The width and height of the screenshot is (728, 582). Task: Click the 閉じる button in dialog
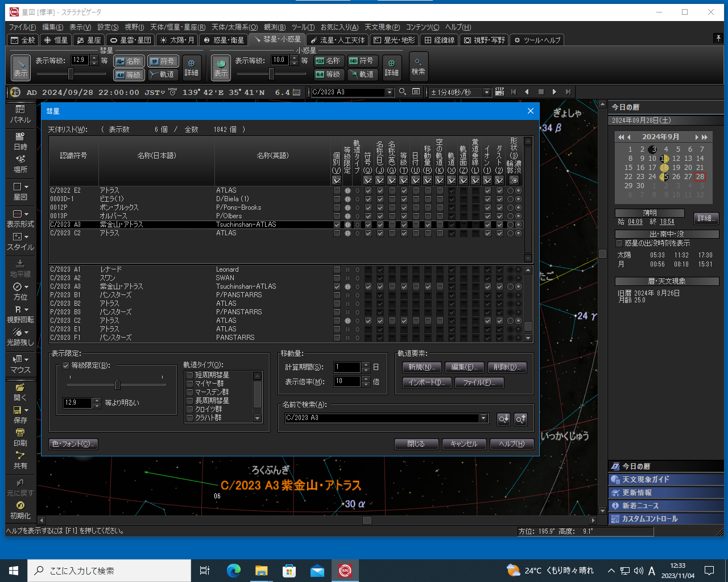click(416, 444)
